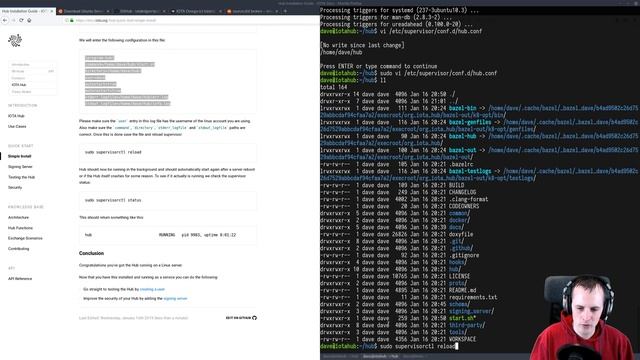
Task: Click '.gitignore' in the terminal listing
Action: point(464,256)
